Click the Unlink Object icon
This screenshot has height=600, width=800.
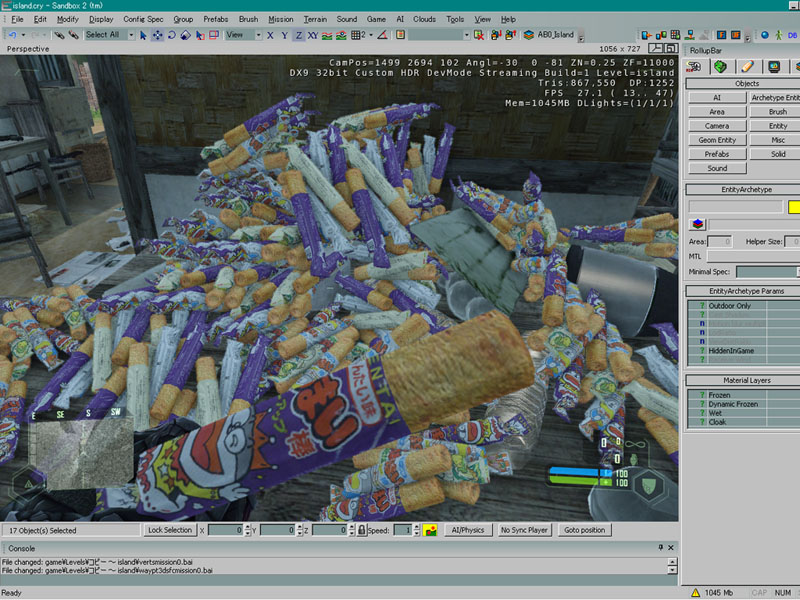tap(73, 35)
